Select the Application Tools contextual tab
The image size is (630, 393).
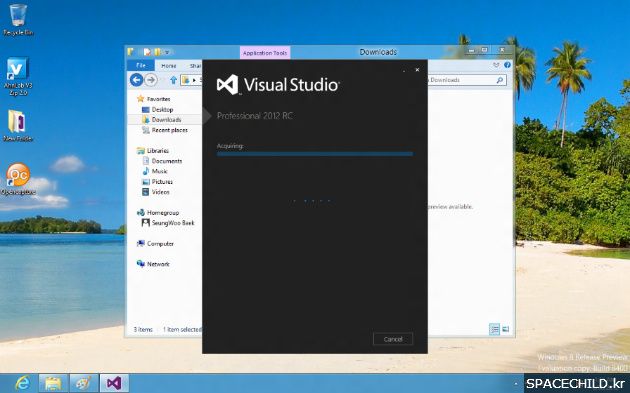[265, 53]
